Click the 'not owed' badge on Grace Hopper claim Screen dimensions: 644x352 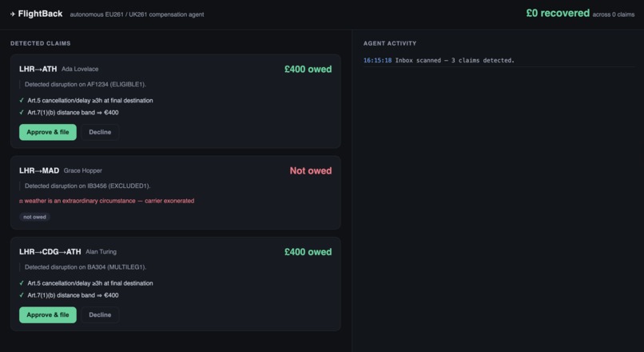(34, 217)
